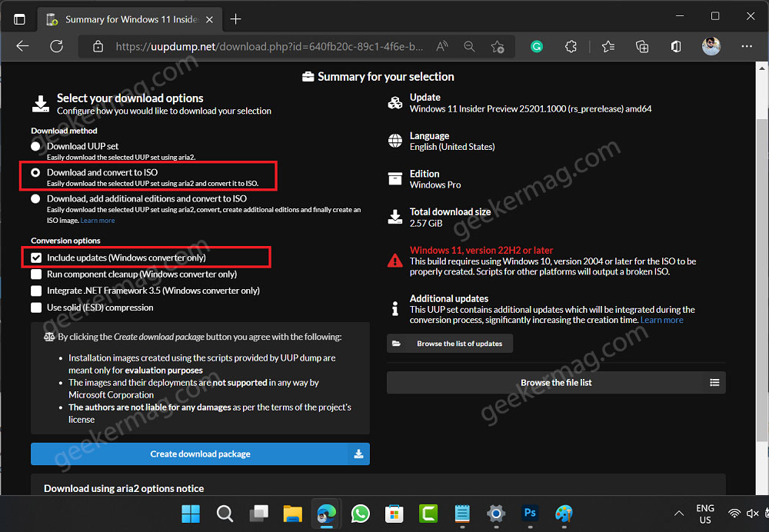The height and width of the screenshot is (532, 769).
Task: Open taskbar Search
Action: coord(225,514)
